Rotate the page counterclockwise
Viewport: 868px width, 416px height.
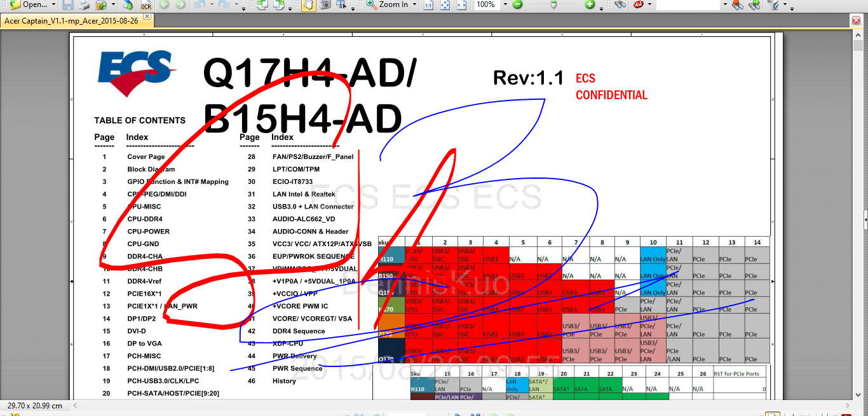point(262,4)
